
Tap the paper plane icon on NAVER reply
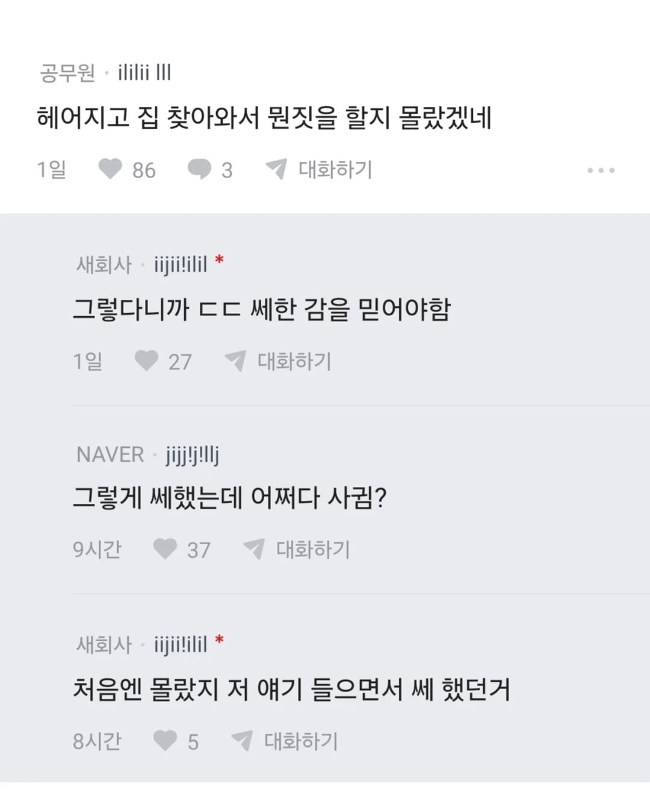254,549
